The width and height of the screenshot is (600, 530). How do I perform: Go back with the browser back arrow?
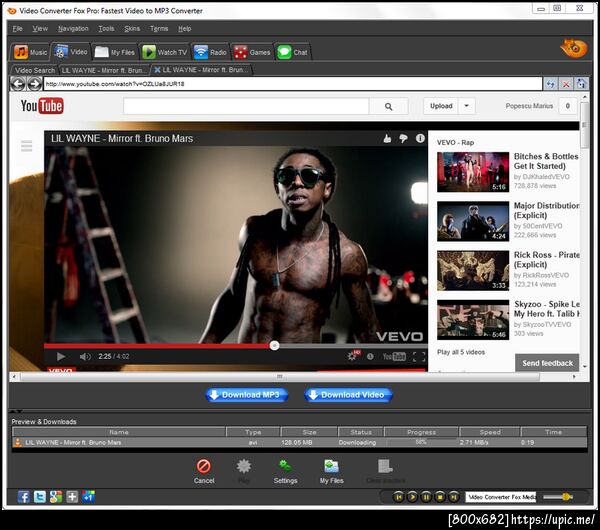coord(18,84)
